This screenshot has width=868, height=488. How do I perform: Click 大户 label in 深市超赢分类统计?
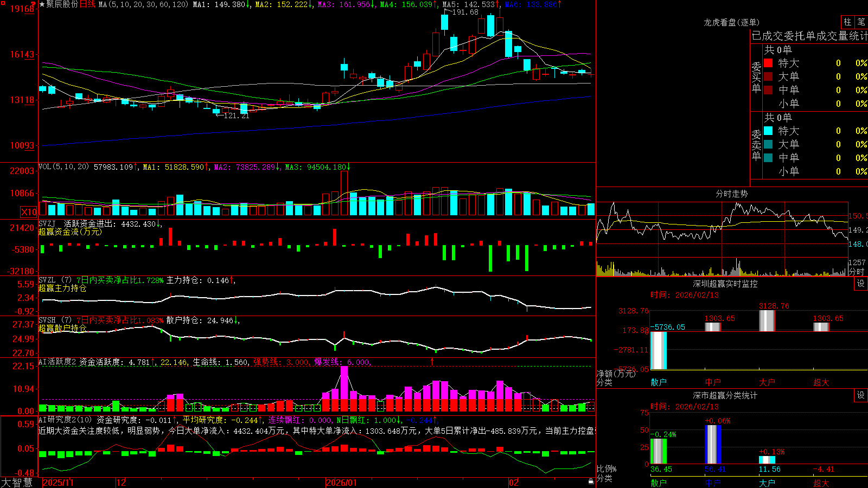coord(767,483)
